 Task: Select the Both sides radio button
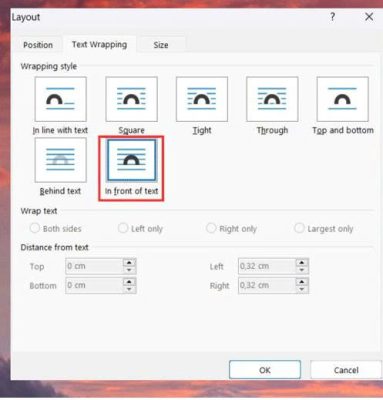34,228
